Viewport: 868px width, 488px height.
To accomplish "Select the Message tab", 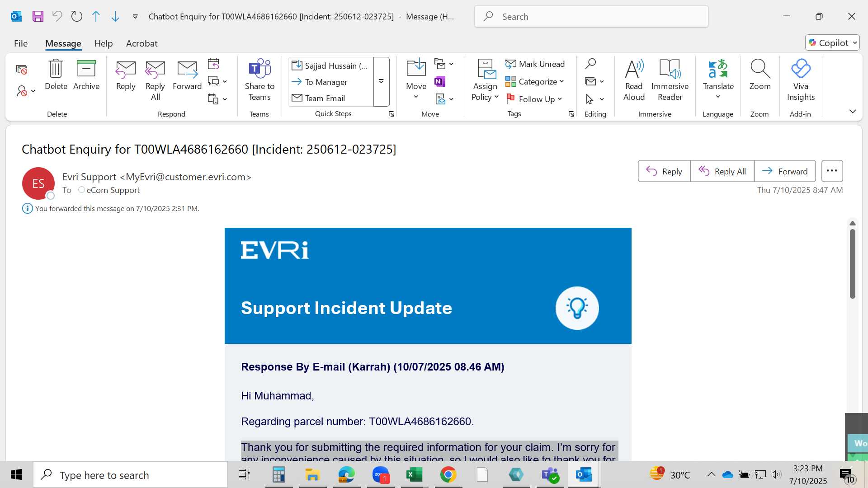I will click(x=63, y=43).
